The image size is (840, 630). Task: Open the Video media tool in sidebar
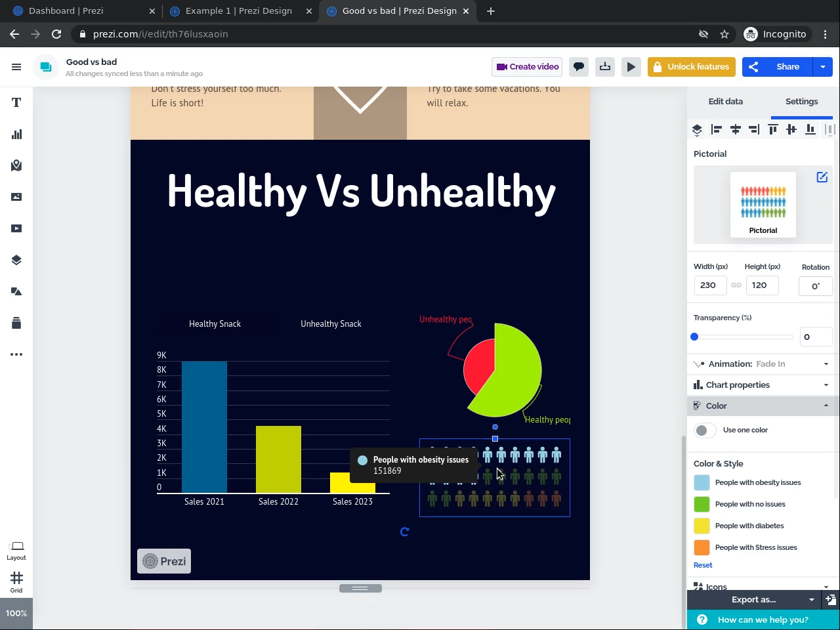click(16, 228)
